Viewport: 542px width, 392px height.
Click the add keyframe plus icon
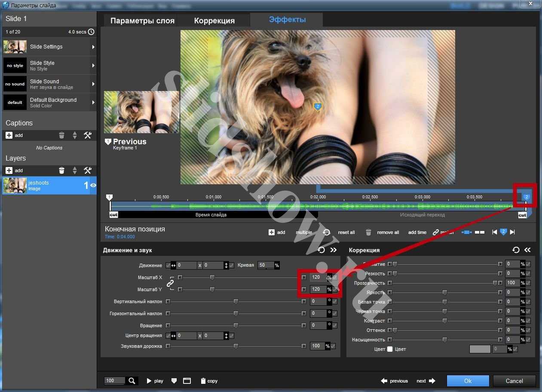(x=272, y=232)
